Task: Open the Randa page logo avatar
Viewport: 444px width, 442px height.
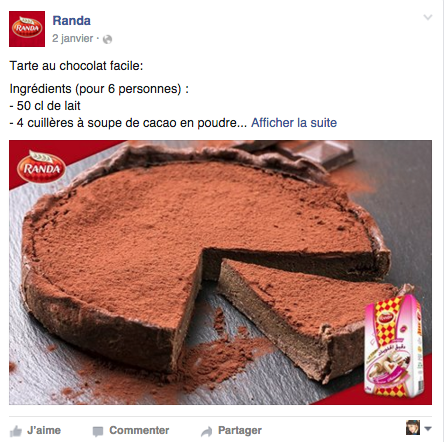Action: click(x=27, y=29)
